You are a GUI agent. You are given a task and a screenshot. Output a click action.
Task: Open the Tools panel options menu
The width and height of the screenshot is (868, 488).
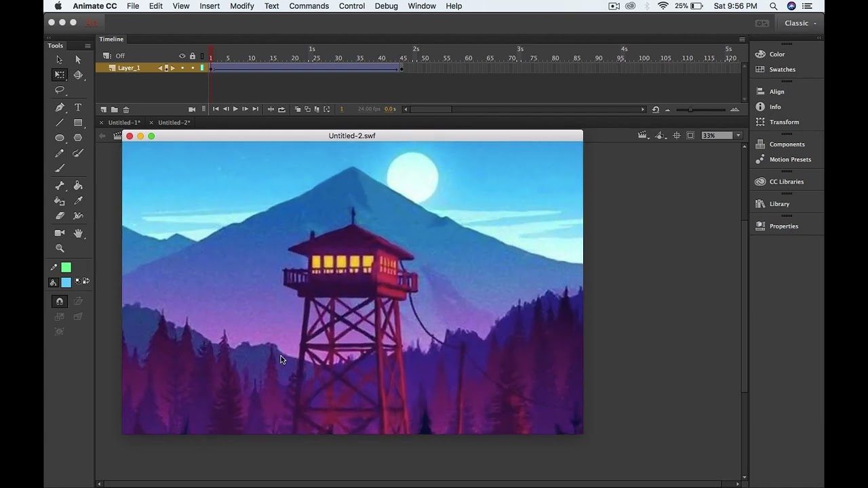[x=87, y=46]
